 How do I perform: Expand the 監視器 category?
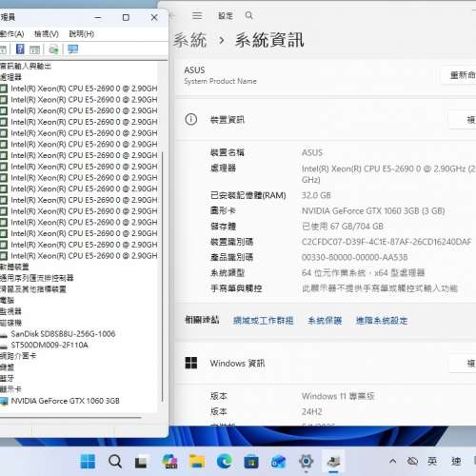[x=10, y=311]
